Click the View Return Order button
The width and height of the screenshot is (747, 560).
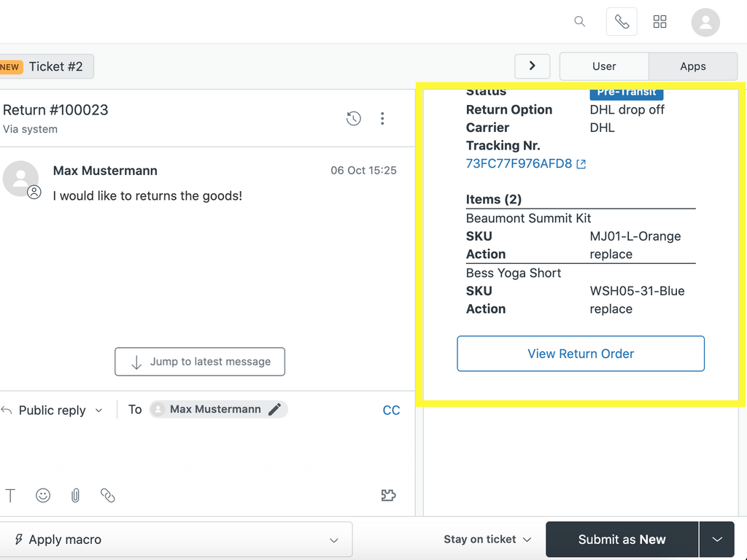pyautogui.click(x=581, y=354)
